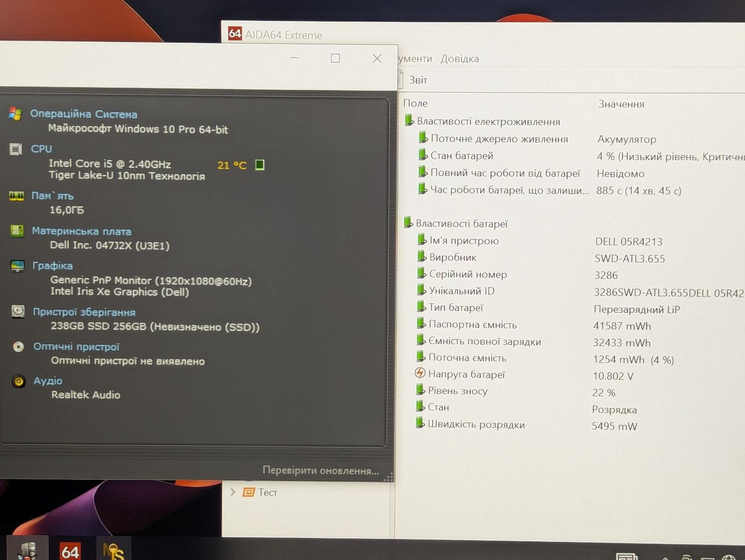Click the disc icon beside Оптичні пристрої

(x=19, y=347)
